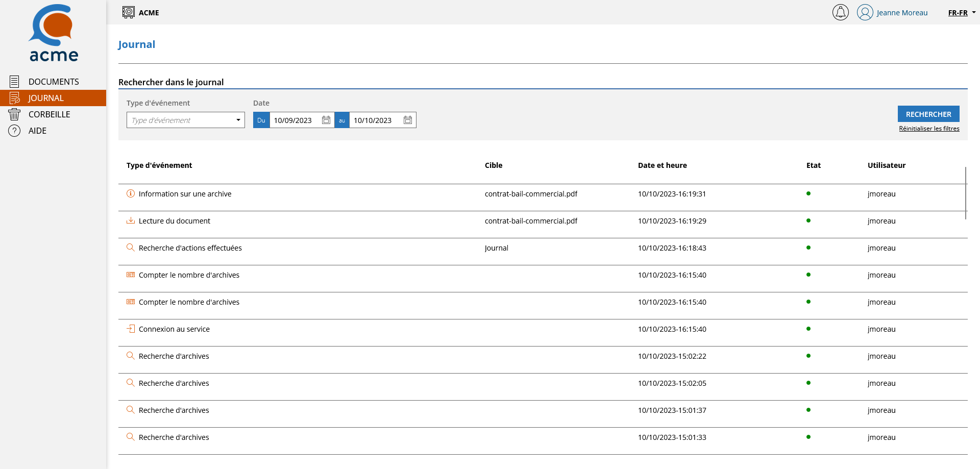Click the Aide question mark icon
This screenshot has height=469, width=980.
[x=14, y=131]
